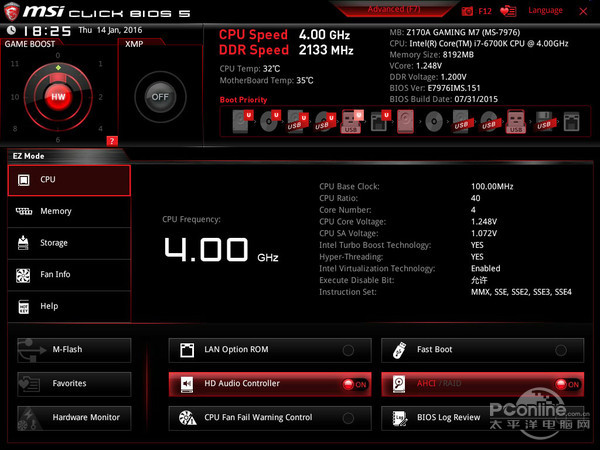Click the "Z170A GAMING M7 (MS-7976)" motherboard name
Image resolution: width=600 pixels, height=450 pixels.
coord(463,32)
